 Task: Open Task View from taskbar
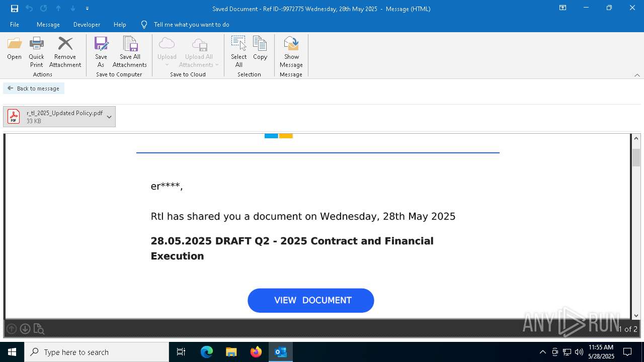click(181, 352)
